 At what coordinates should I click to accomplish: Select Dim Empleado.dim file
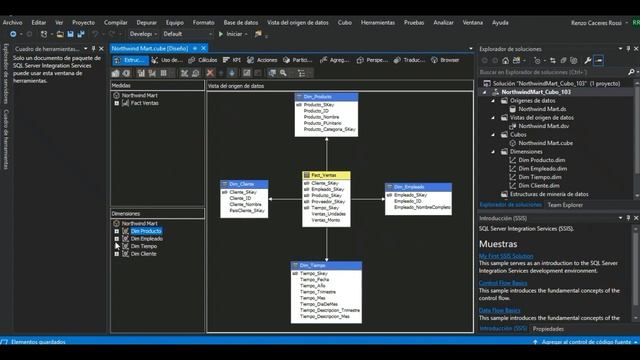pos(542,169)
